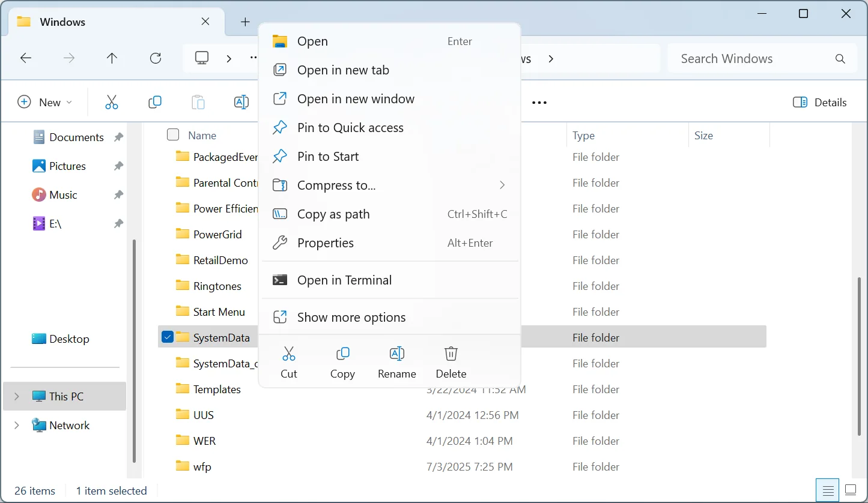Viewport: 868px width, 503px height.
Task: Go forward with the right arrow
Action: (x=69, y=58)
